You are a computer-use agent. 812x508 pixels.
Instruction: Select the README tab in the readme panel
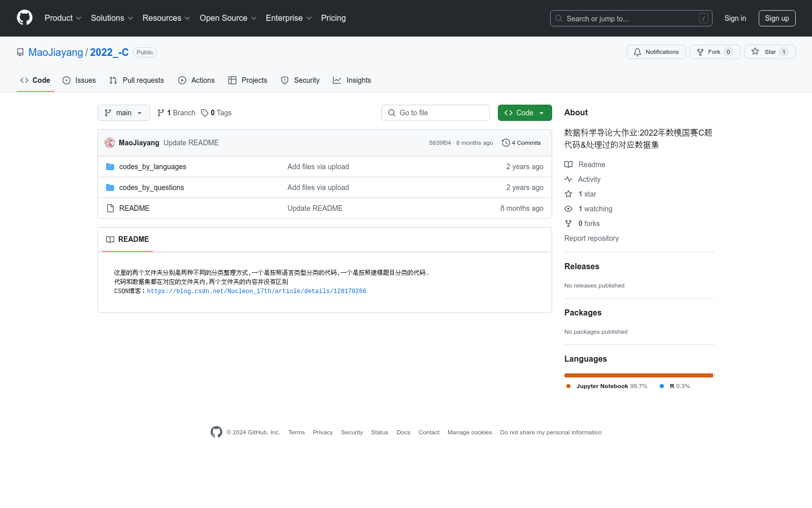pos(127,239)
